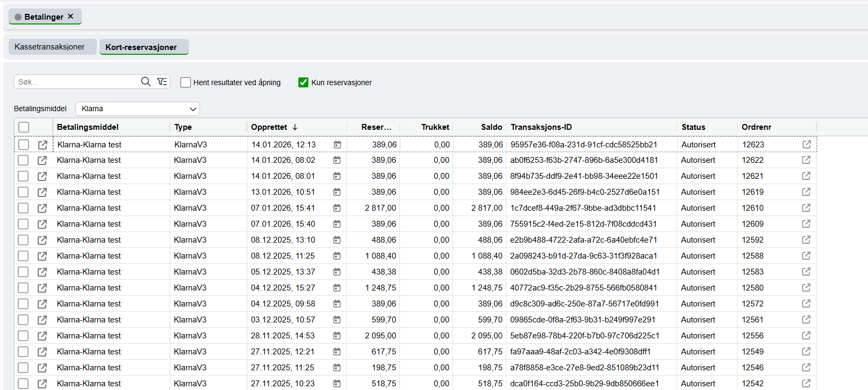Open calendar icon for 28.11.2025, 14:53
Viewport: 868px width, 390px height.
click(337, 336)
